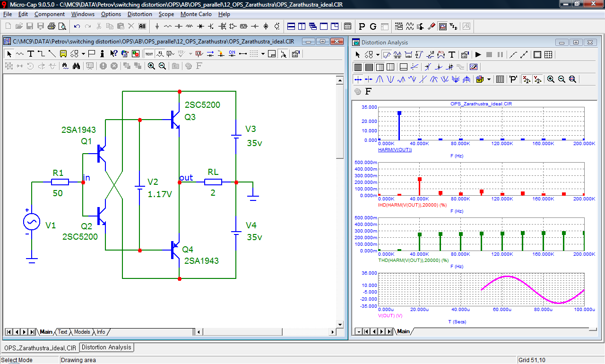605x364 pixels.
Task: Toggle R1 attribute text display
Action: [160, 54]
